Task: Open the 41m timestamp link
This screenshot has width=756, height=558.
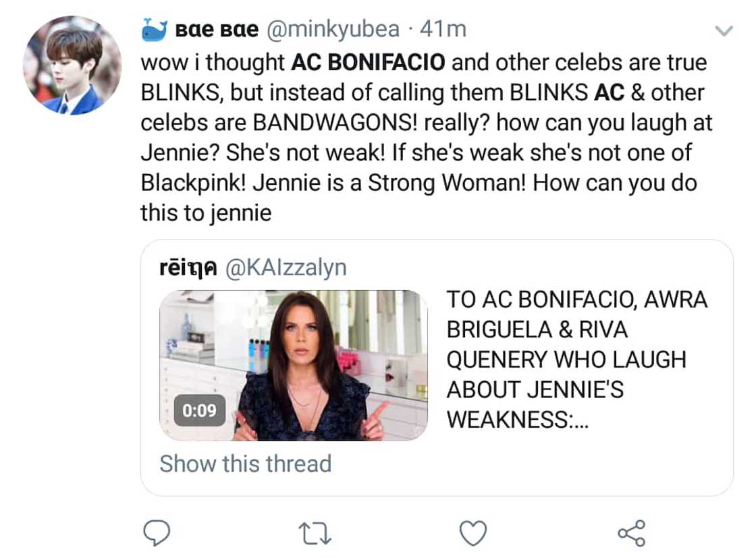Action: point(443,30)
